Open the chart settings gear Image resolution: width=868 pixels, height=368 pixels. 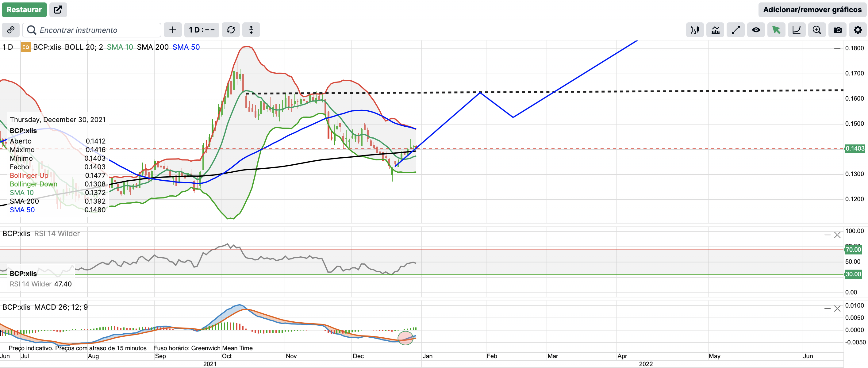tap(858, 30)
